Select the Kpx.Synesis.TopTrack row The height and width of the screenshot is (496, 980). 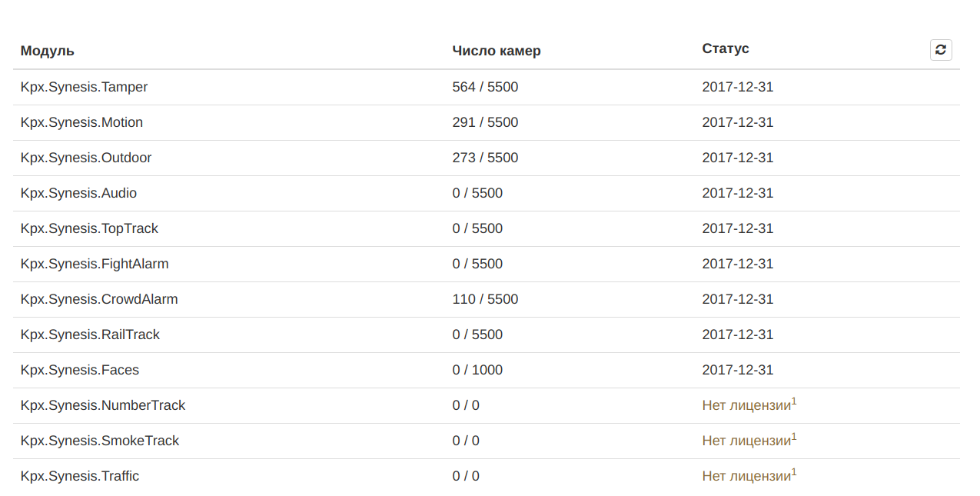click(x=486, y=229)
